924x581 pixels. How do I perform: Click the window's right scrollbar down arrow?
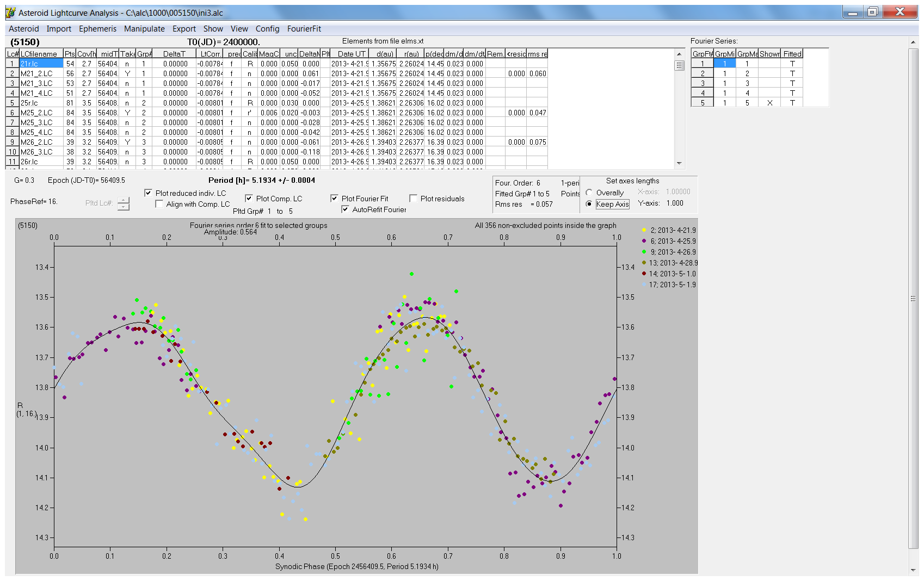click(913, 570)
